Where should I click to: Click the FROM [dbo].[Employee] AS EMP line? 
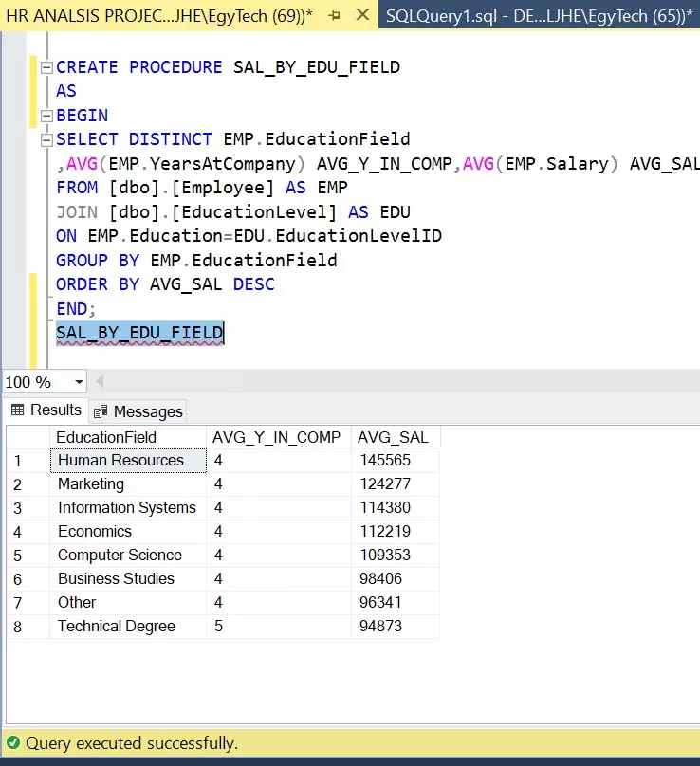tap(202, 188)
